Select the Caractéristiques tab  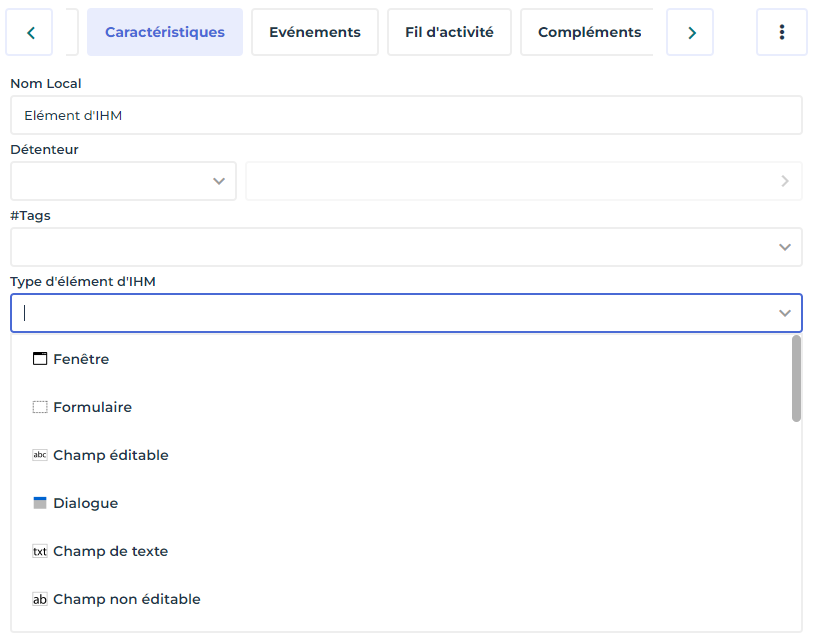[165, 32]
